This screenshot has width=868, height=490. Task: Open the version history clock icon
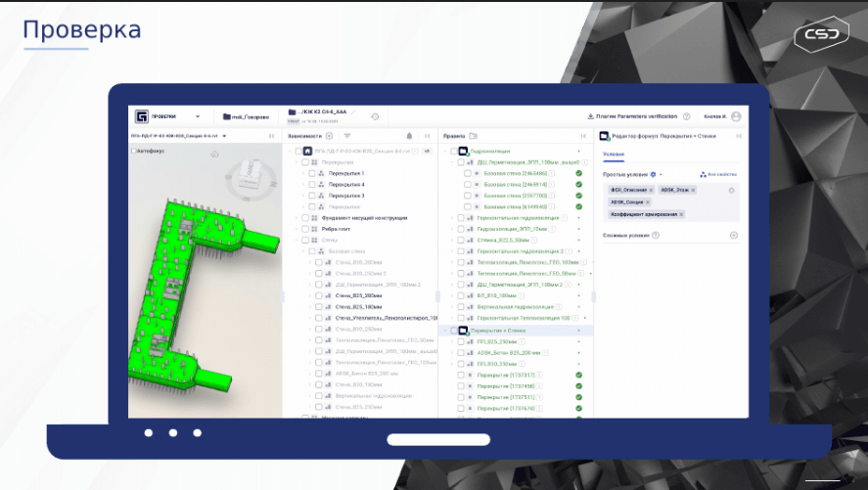375,116
